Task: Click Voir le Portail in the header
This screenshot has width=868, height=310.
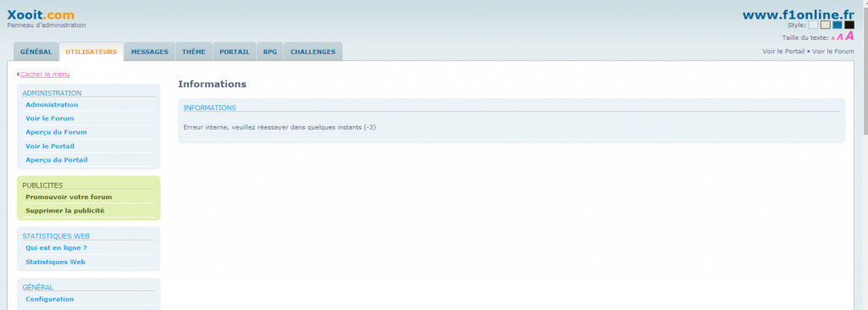Action: pyautogui.click(x=784, y=52)
